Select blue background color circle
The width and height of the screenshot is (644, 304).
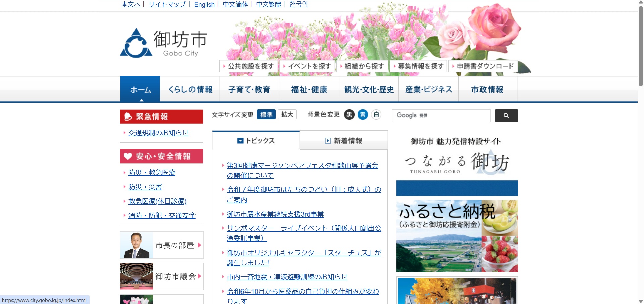coord(363,115)
